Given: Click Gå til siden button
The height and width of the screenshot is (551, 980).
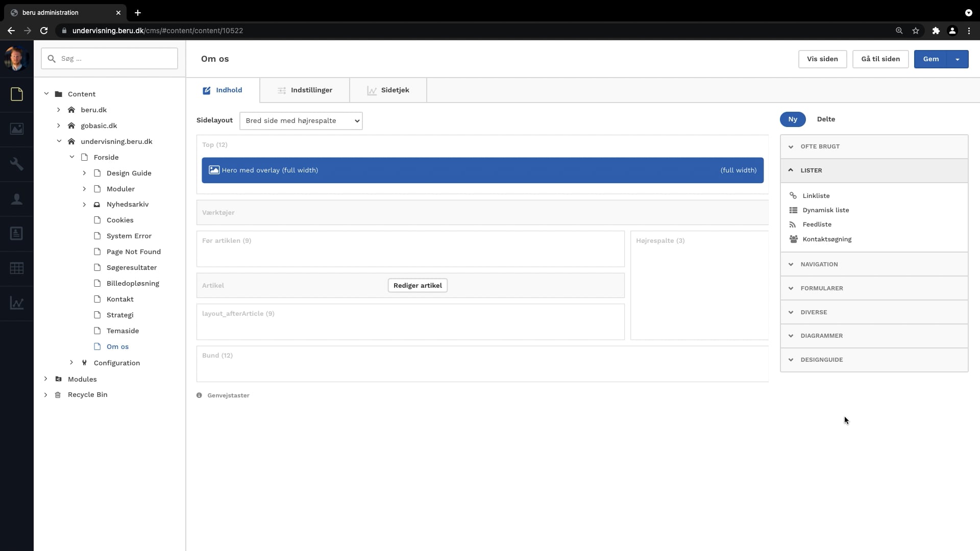Looking at the screenshot, I should click(880, 59).
